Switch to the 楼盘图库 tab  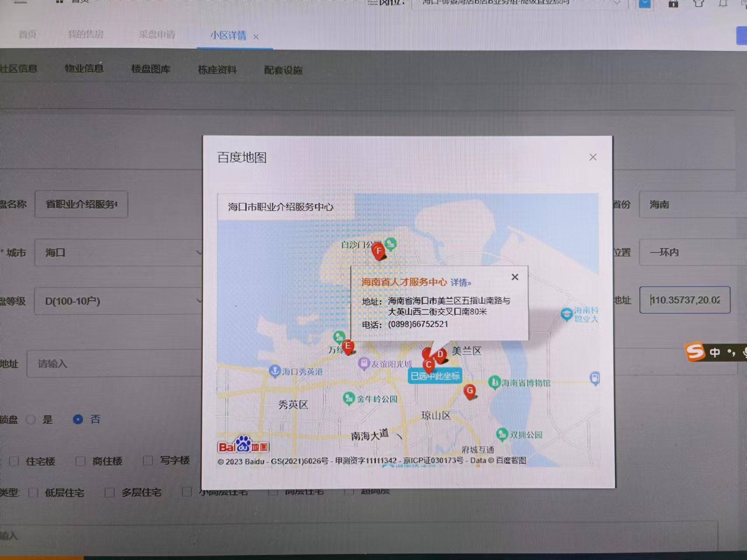(151, 69)
